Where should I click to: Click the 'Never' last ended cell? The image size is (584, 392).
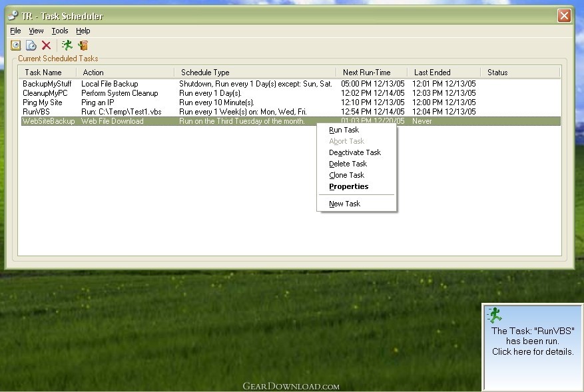click(x=422, y=121)
